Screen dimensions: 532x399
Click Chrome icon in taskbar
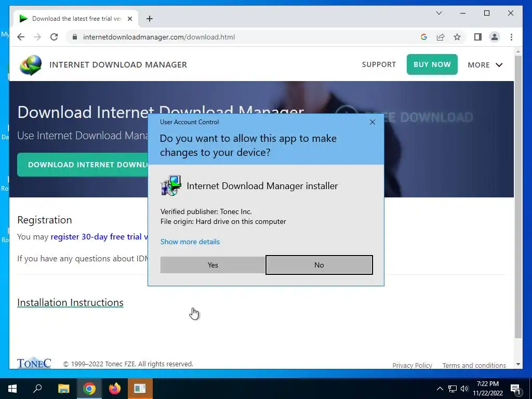point(89,389)
